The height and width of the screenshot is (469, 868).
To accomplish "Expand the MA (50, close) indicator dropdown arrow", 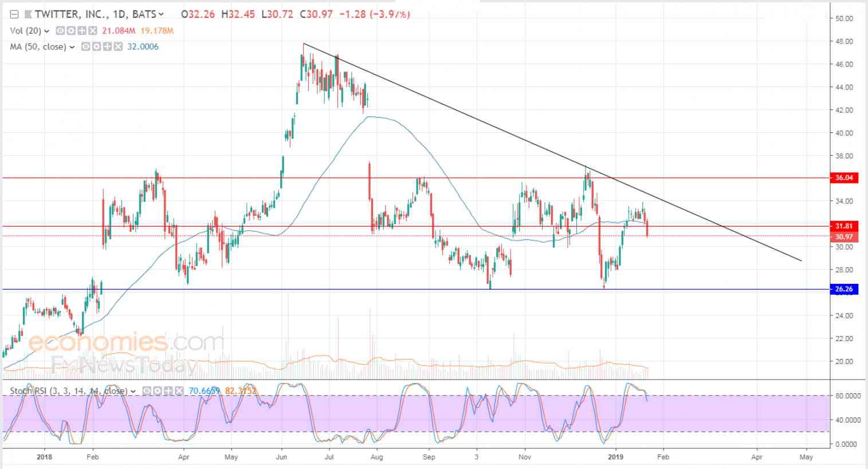I will click(72, 47).
